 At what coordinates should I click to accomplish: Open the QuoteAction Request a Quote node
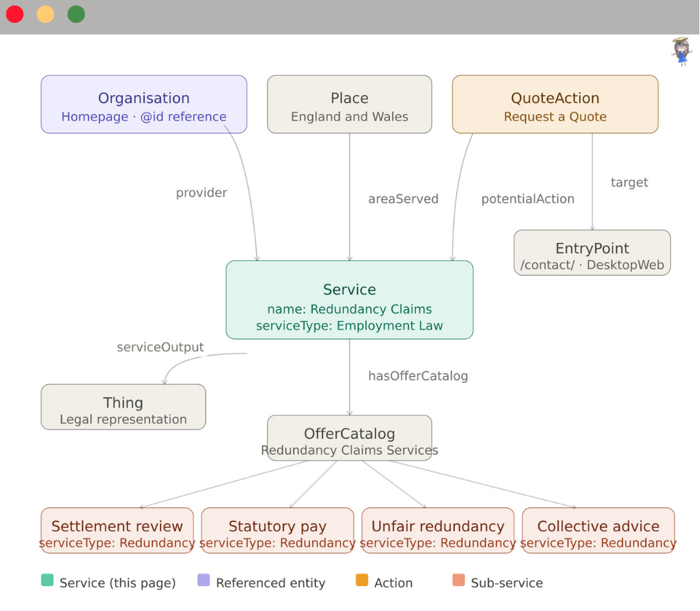click(x=554, y=104)
